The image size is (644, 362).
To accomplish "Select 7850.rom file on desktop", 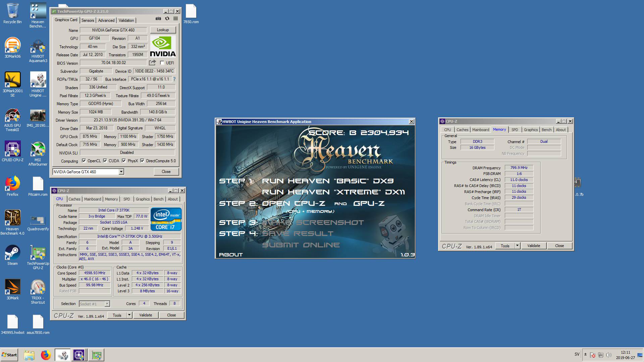I will click(191, 14).
